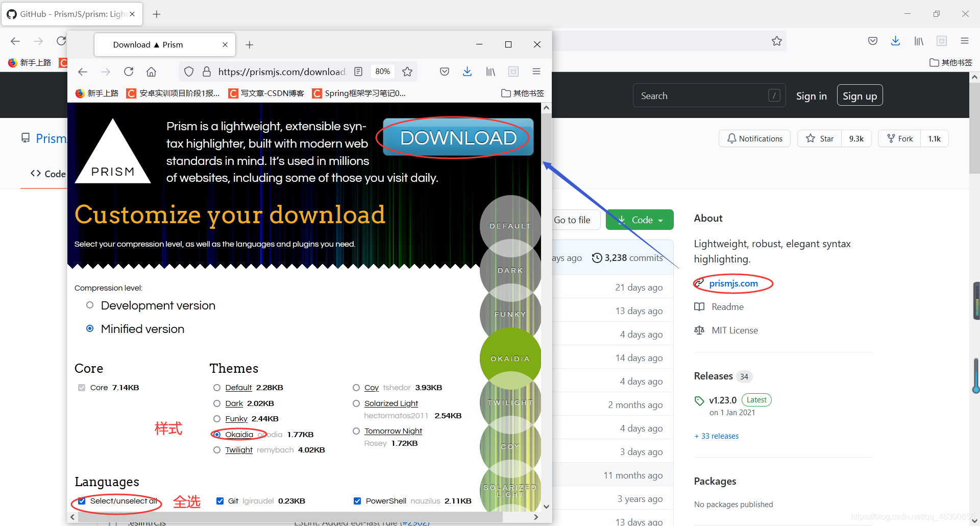980x526 pixels.
Task: Close the Download Prism tab
Action: [225, 45]
